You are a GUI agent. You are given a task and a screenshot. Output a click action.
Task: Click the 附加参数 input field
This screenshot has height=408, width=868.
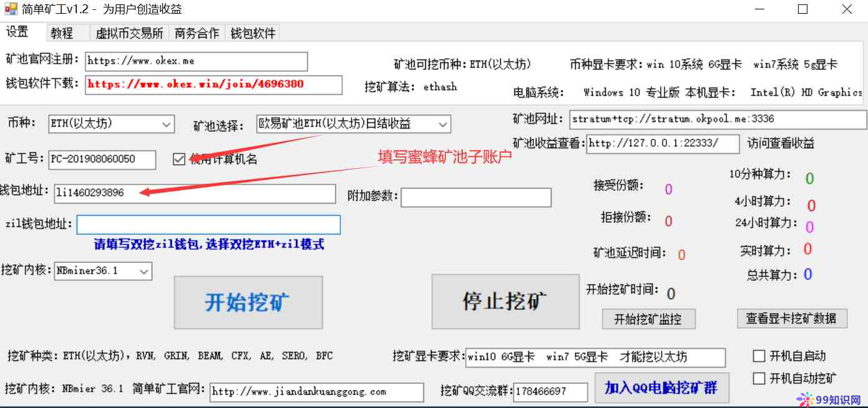click(x=476, y=197)
